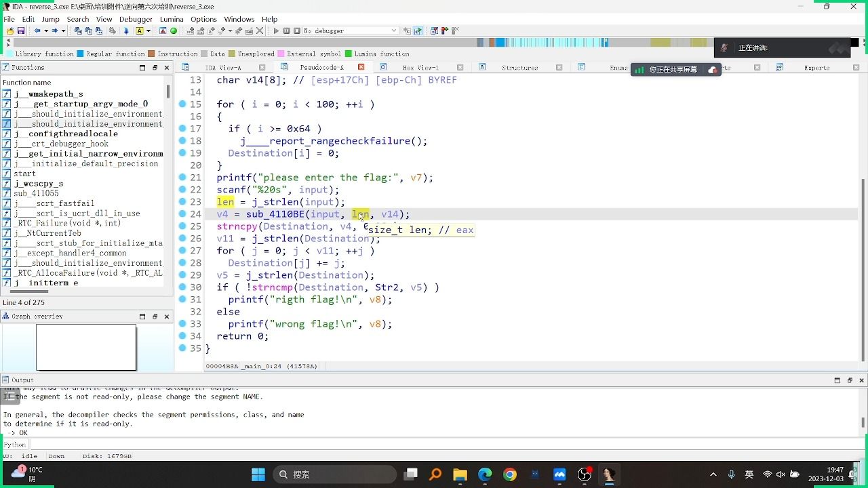Open the Search menu
868x488 pixels.
78,19
